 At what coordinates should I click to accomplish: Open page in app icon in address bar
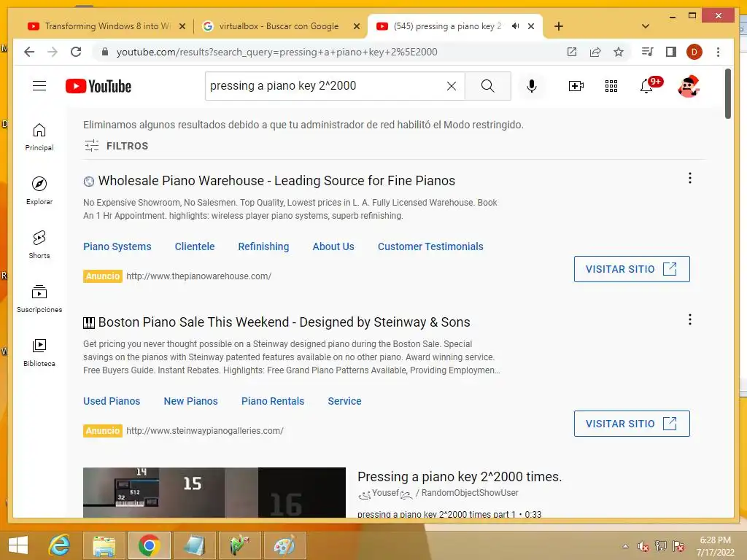572,52
